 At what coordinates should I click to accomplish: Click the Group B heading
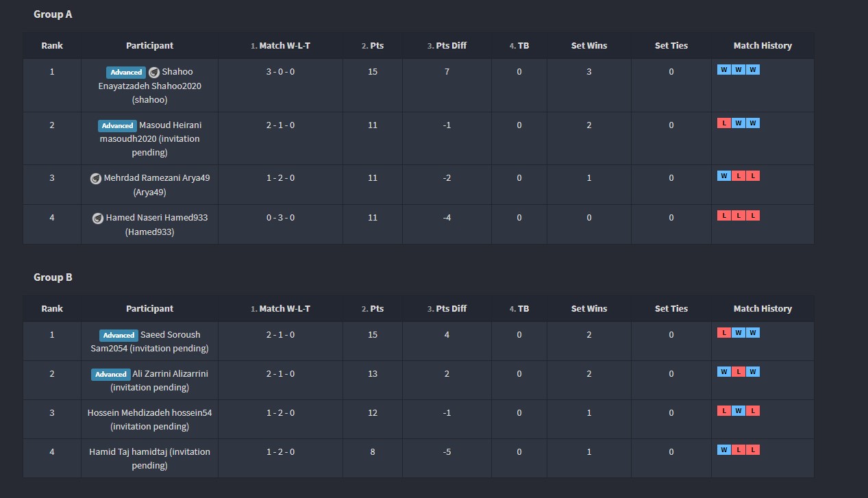click(53, 277)
